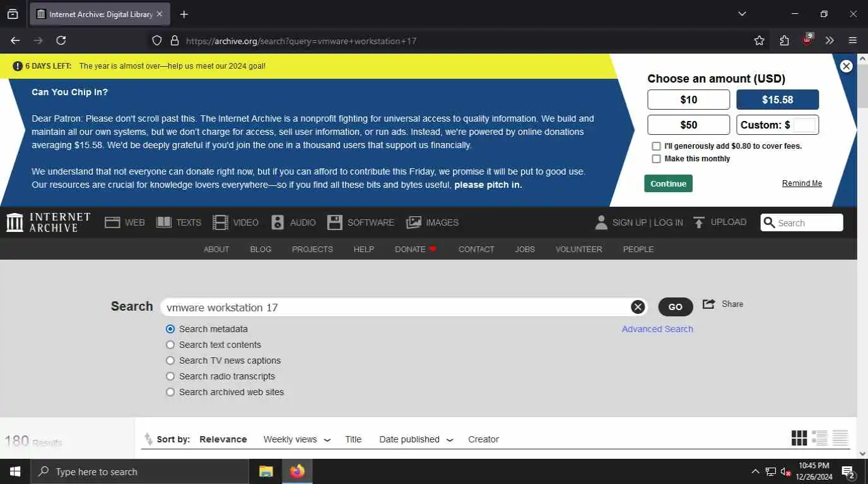Open File Explorer from the taskbar
This screenshot has height=484, width=868.
(x=266, y=471)
